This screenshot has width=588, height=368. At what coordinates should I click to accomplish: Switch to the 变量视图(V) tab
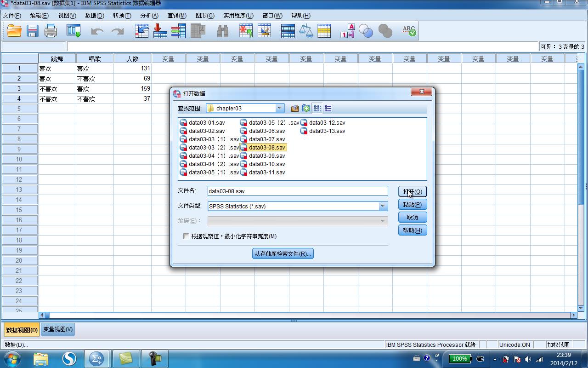pos(58,329)
